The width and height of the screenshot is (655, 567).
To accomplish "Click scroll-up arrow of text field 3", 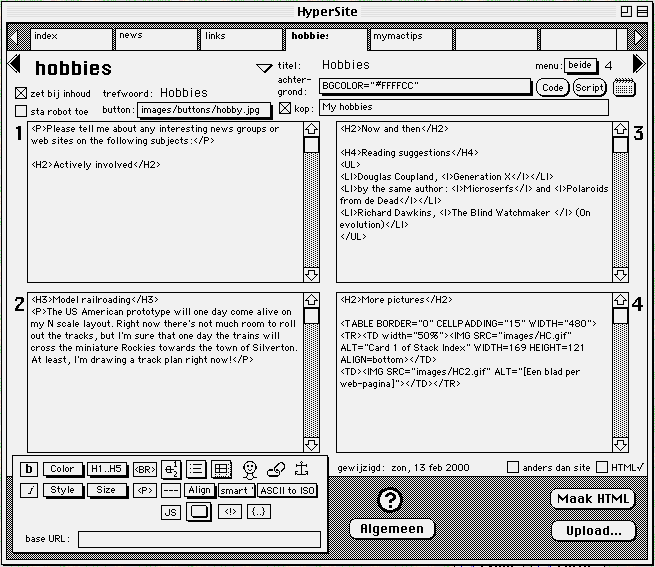I will point(620,129).
